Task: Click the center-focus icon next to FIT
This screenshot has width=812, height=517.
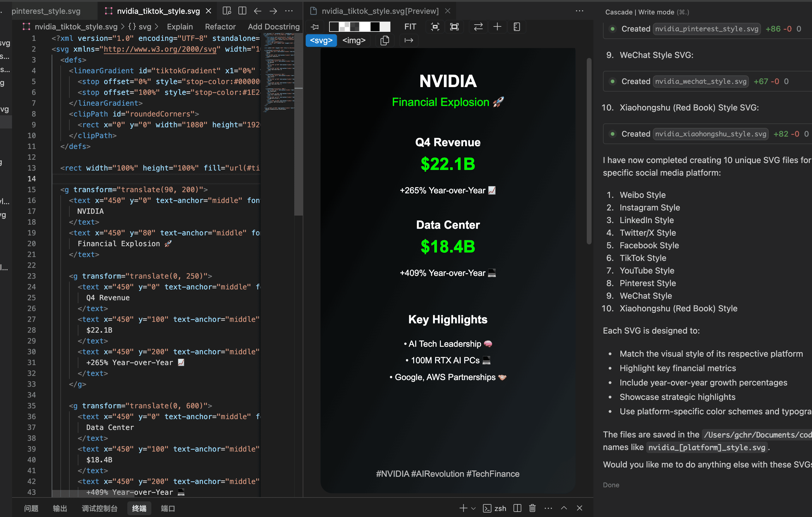Action: click(x=435, y=27)
